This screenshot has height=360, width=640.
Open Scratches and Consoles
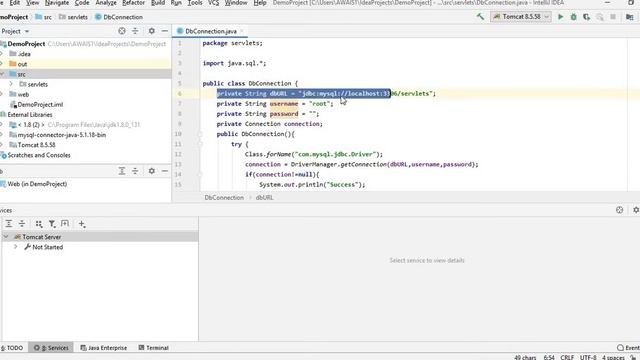tap(38, 155)
